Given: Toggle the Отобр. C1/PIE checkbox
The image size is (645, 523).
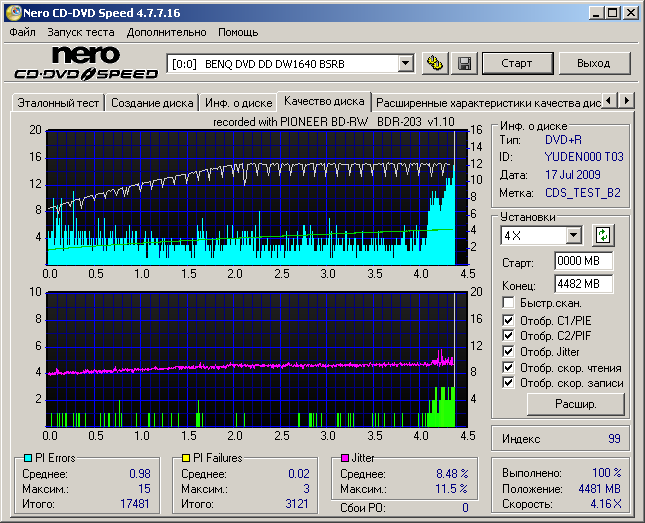Looking at the screenshot, I should [510, 320].
